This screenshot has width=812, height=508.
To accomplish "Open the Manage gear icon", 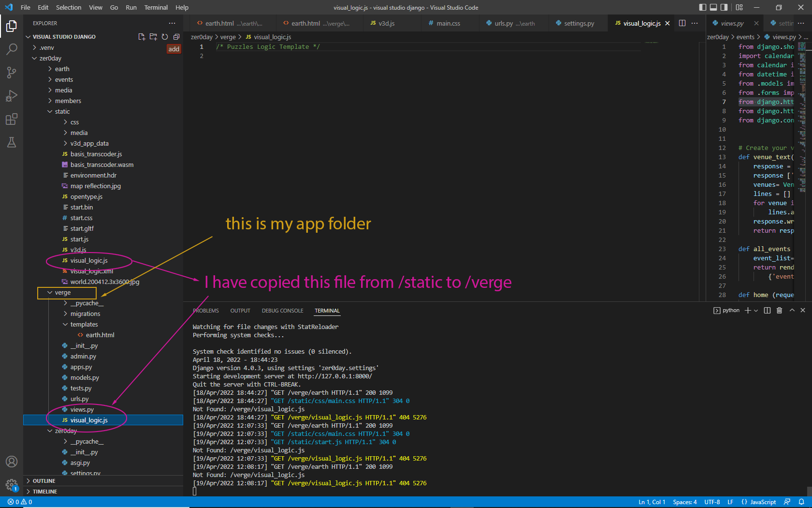I will pyautogui.click(x=12, y=485).
